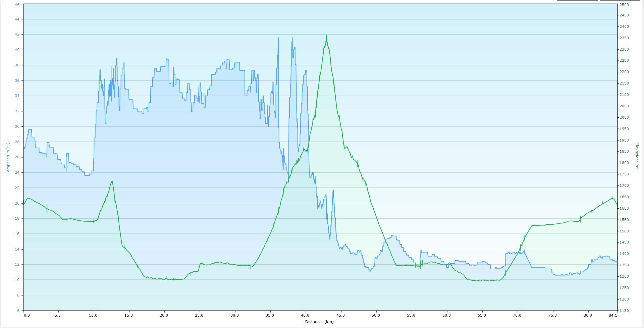Click the 42 temperature tick label
This screenshot has height=328, width=644.
(17, 35)
